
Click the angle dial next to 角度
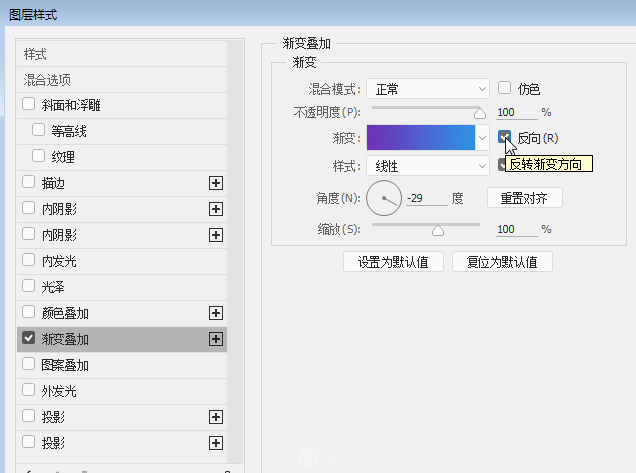coord(383,198)
